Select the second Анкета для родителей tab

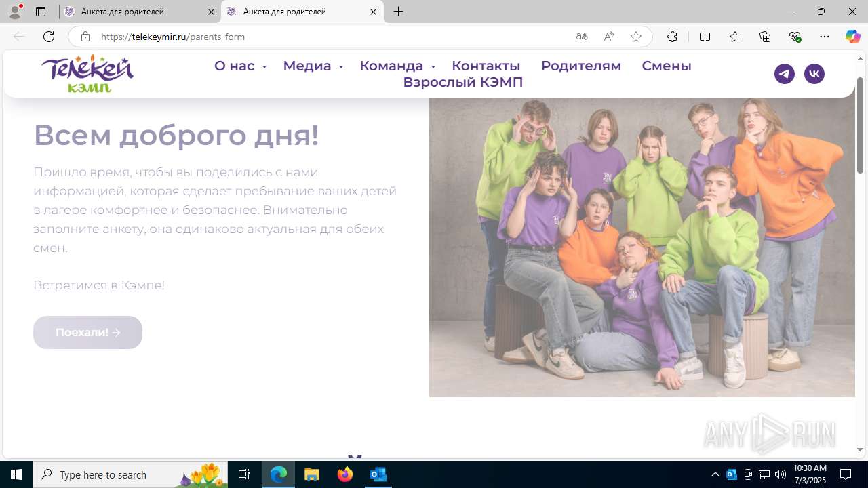[302, 12]
